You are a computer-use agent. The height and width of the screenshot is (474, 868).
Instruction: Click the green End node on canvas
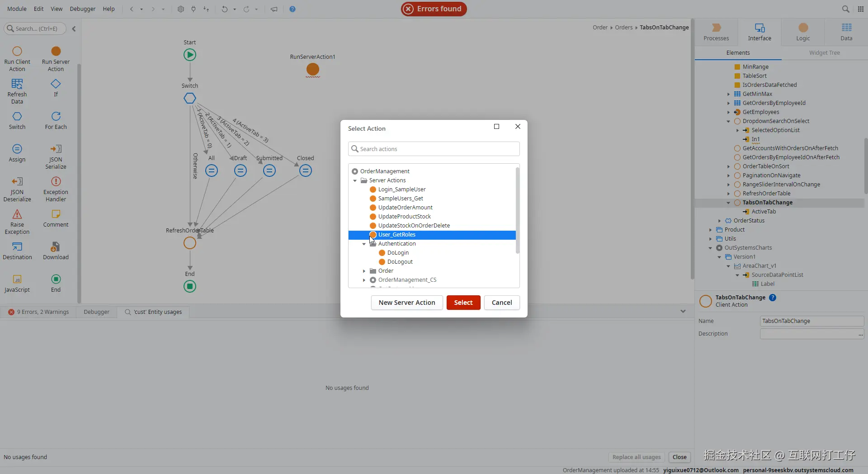click(190, 286)
